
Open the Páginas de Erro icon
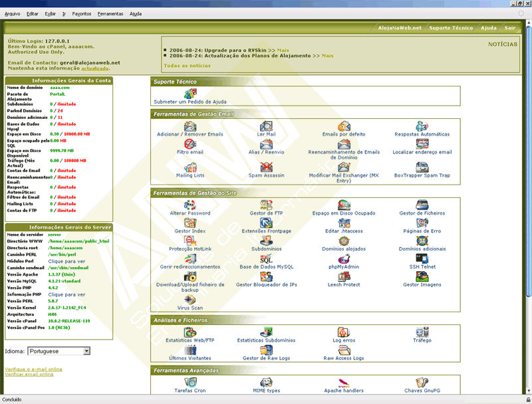point(422,223)
